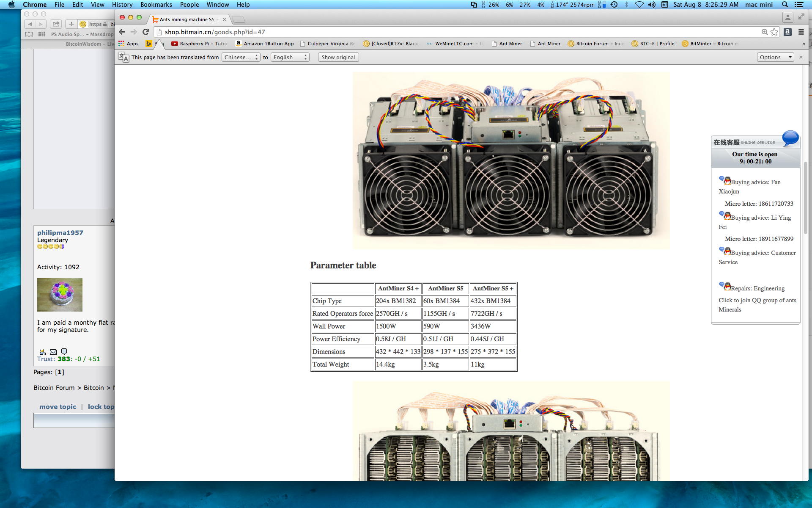Choose source language Chinese dropdown
The height and width of the screenshot is (508, 812).
[241, 57]
